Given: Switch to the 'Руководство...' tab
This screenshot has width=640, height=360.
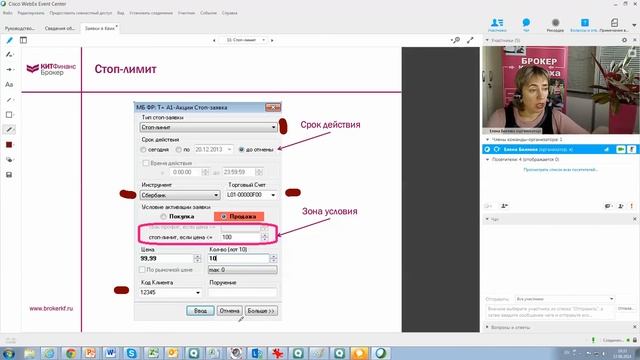Looking at the screenshot, I should 20,28.
